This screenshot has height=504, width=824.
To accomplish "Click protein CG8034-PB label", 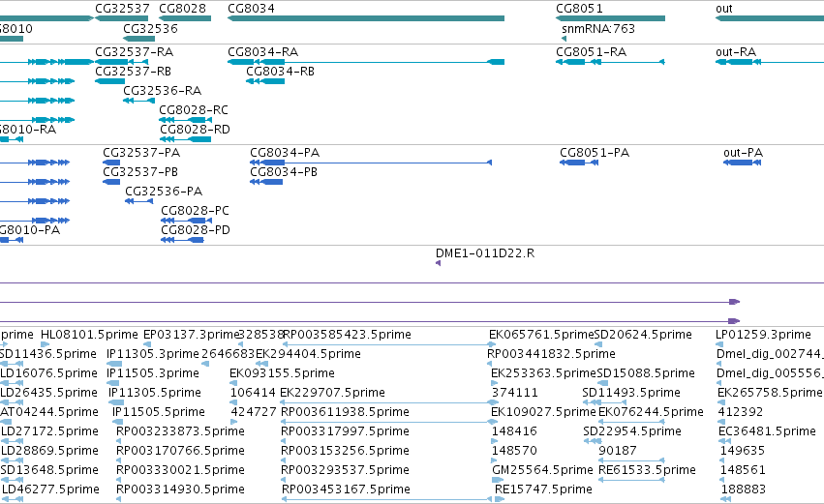I will (284, 172).
